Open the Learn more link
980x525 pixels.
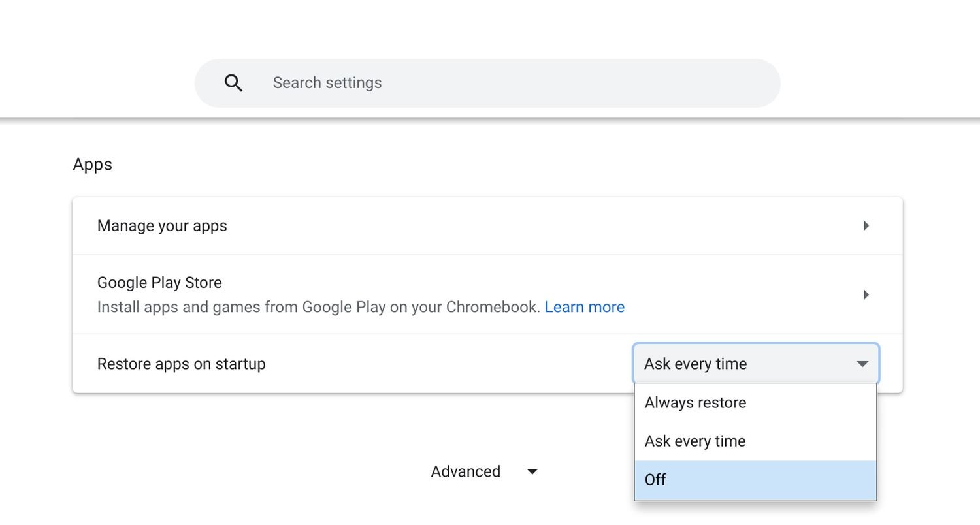pos(584,307)
